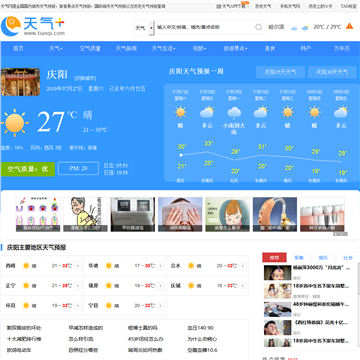Screen dimensions: 360x360
Task: Open 西峰 details via its arrow button
Action: tap(78, 266)
